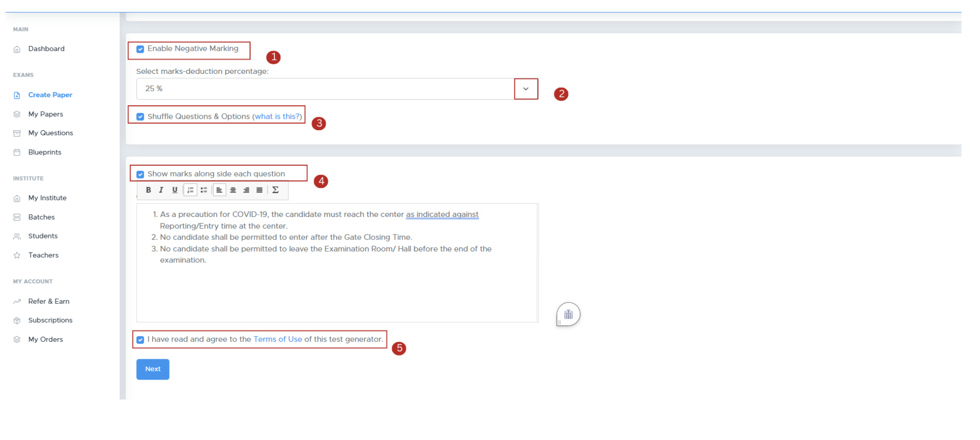
Task: Open Teachers in the sidebar
Action: (x=43, y=255)
